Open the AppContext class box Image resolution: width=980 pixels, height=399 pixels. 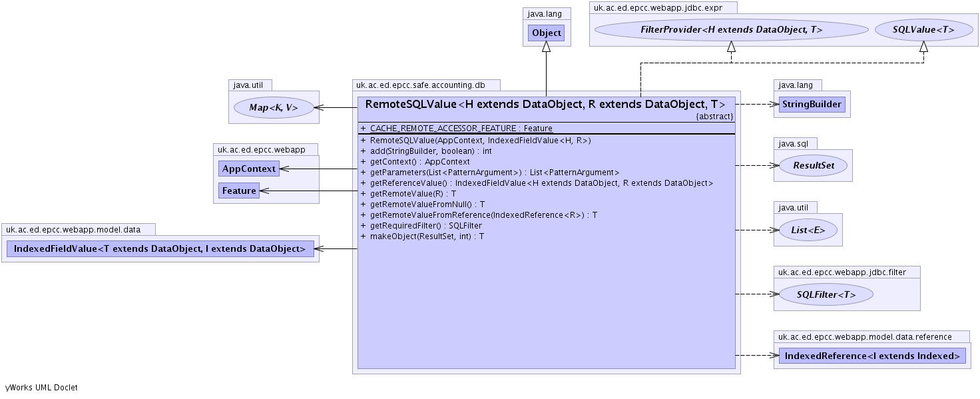(x=248, y=169)
